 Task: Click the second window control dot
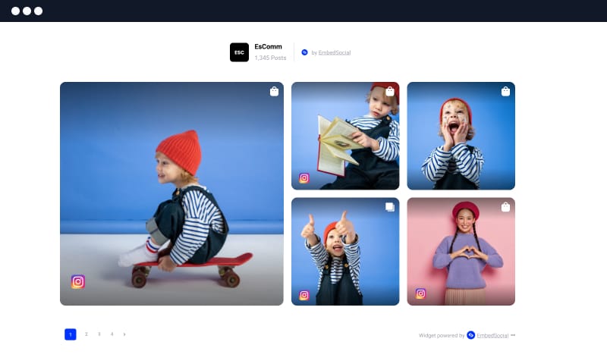click(27, 11)
